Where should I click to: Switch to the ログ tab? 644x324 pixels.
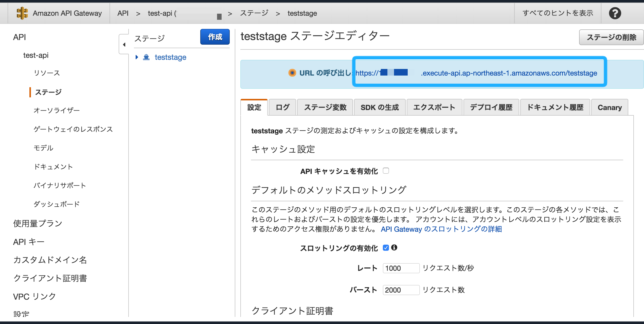[282, 107]
